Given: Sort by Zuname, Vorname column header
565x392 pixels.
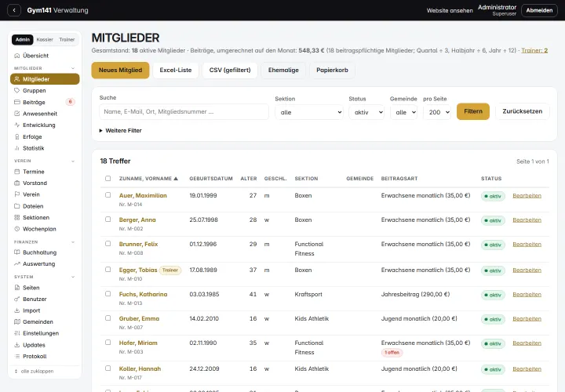Looking at the screenshot, I should coord(148,179).
